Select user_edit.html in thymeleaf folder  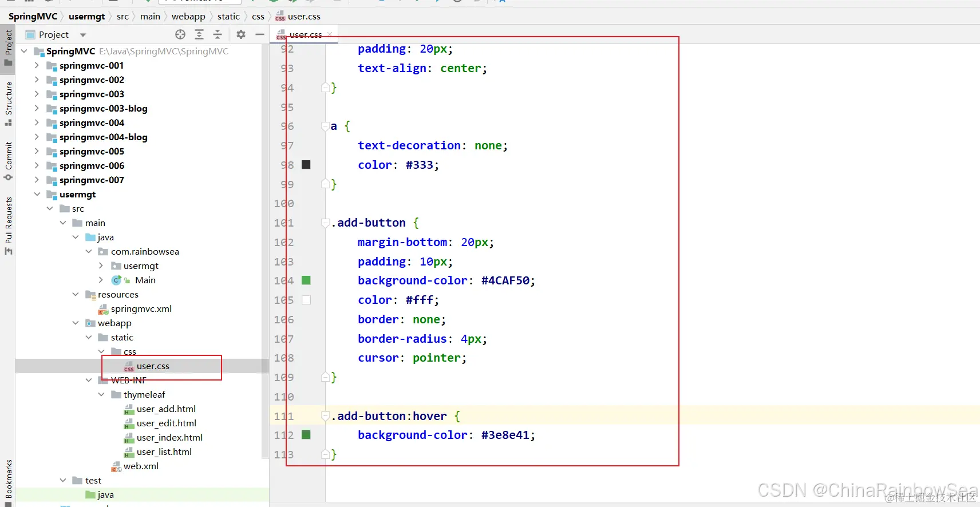[166, 423]
